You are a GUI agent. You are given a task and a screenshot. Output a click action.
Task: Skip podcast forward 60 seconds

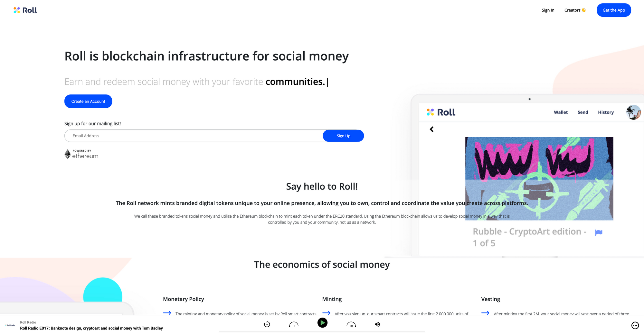pos(351,325)
